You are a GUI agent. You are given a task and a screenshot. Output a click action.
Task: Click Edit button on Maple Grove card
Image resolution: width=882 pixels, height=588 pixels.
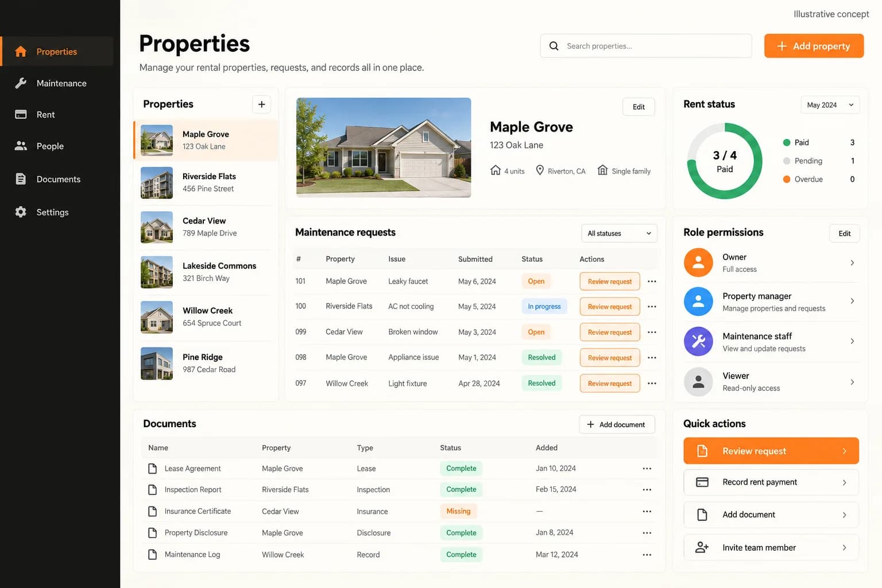(639, 107)
